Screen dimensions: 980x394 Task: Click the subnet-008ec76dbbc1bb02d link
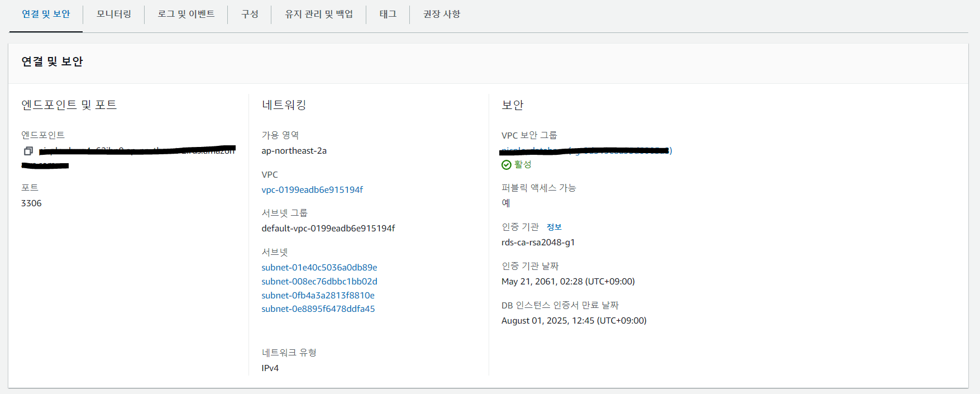pos(319,282)
